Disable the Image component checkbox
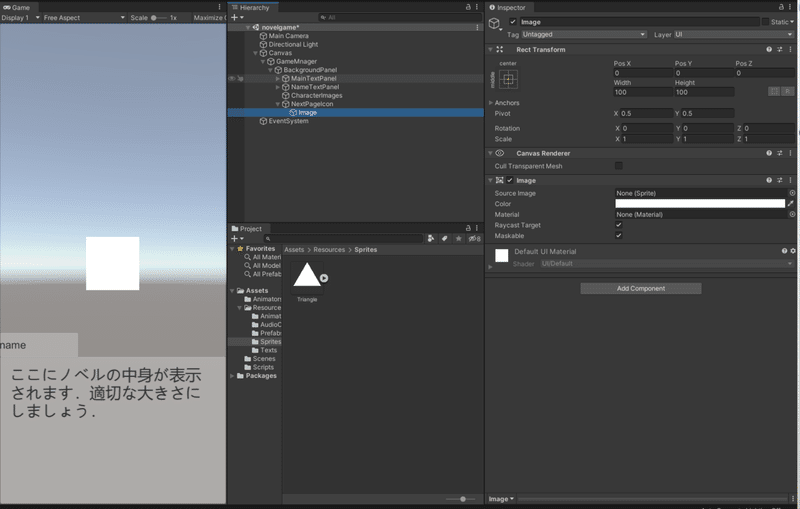 (x=510, y=180)
